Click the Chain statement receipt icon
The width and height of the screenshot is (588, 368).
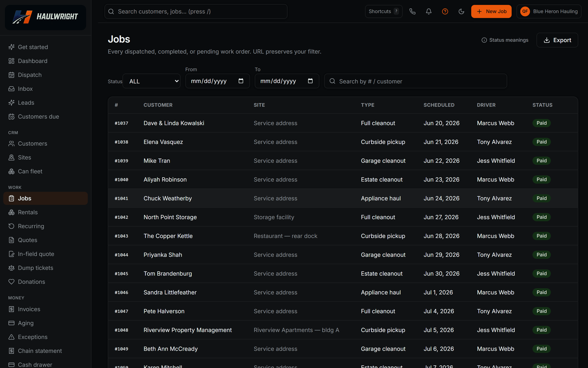[11, 351]
